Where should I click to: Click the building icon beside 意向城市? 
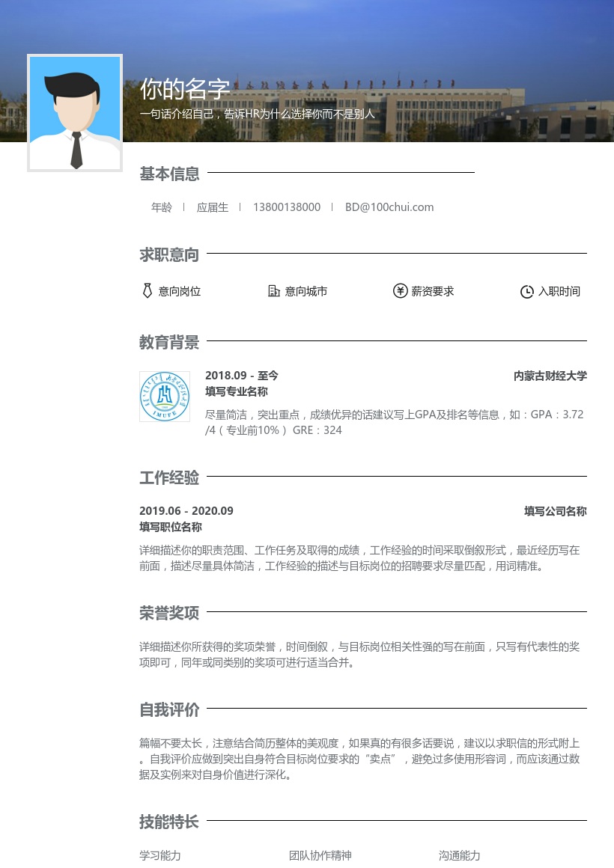click(x=274, y=291)
